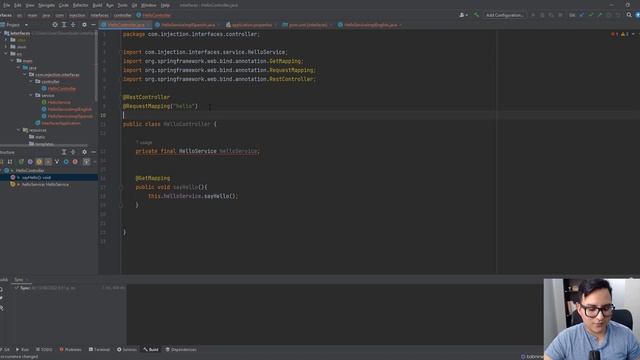Screen dimensions: 640x360
Task: Open Structure panel settings gear
Action: click(84, 152)
